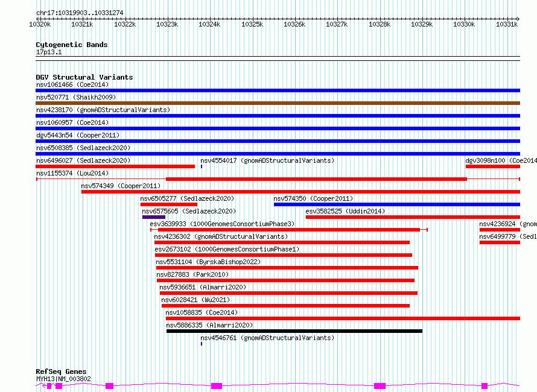
Task: Select the red esv3639933 bar
Action: point(289,230)
